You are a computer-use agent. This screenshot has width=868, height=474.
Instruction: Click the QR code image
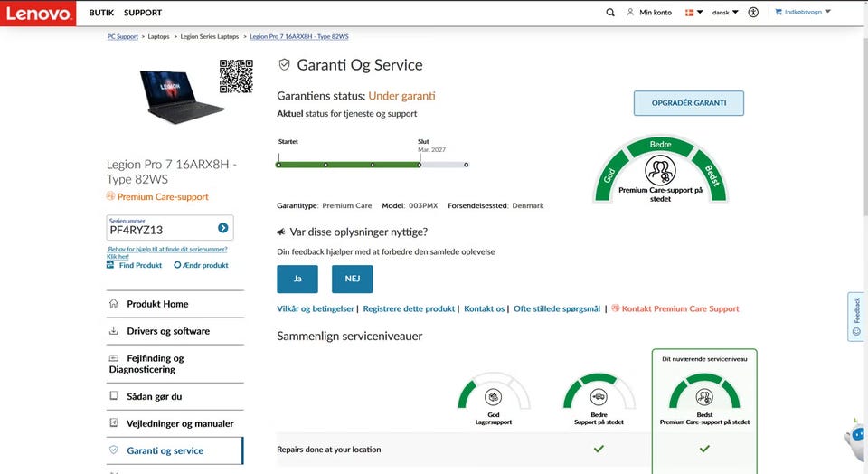[x=236, y=76]
